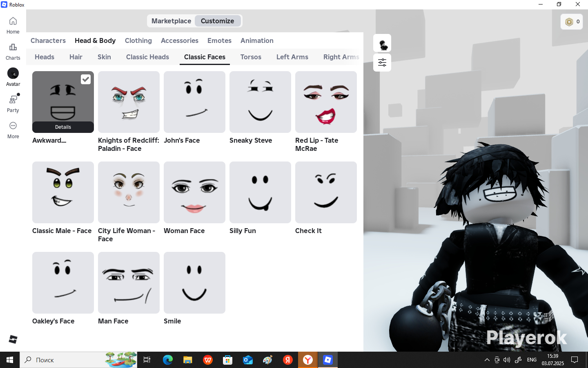
Task: Select the Skin subcategory
Action: tap(104, 57)
